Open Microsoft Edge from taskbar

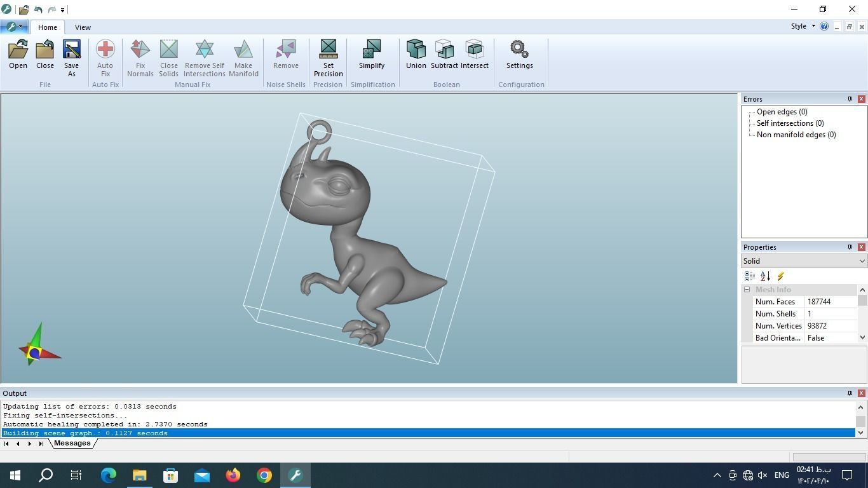[109, 475]
